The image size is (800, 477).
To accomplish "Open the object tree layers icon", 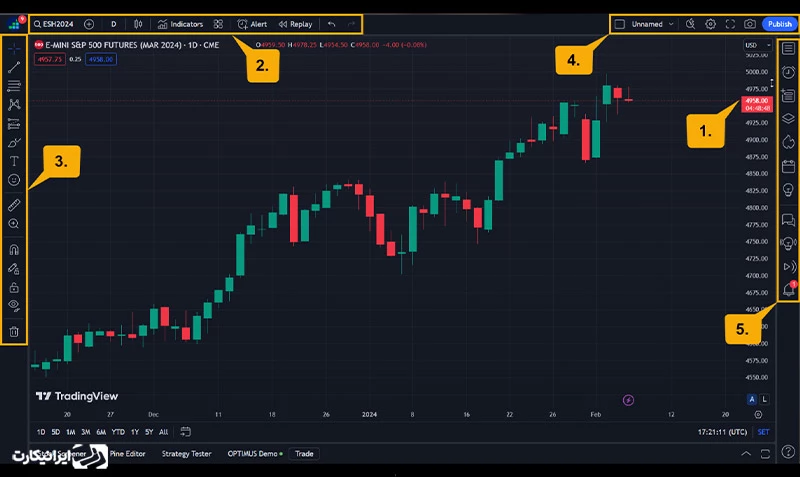I will [788, 118].
